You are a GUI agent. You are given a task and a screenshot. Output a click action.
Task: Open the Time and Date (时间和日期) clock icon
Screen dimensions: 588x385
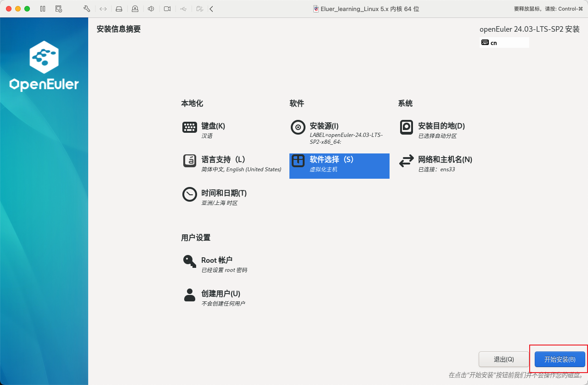pyautogui.click(x=190, y=194)
